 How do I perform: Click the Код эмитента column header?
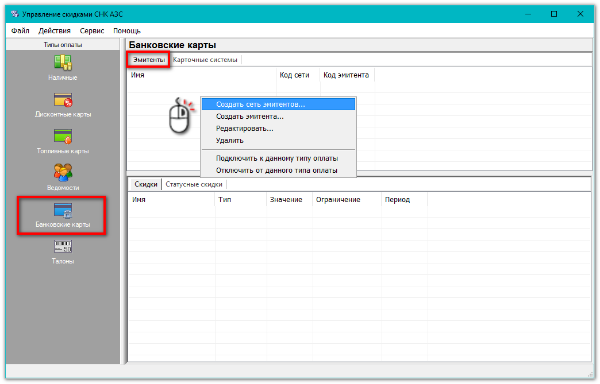pyautogui.click(x=347, y=75)
